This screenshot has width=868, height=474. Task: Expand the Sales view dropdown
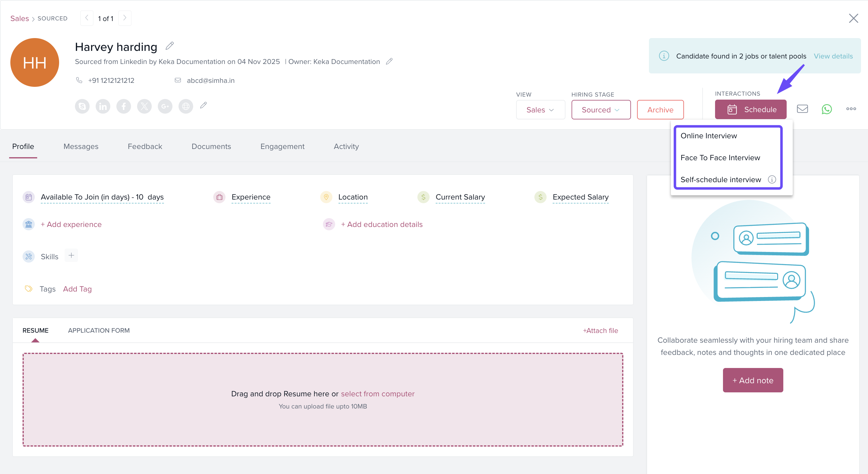click(540, 110)
